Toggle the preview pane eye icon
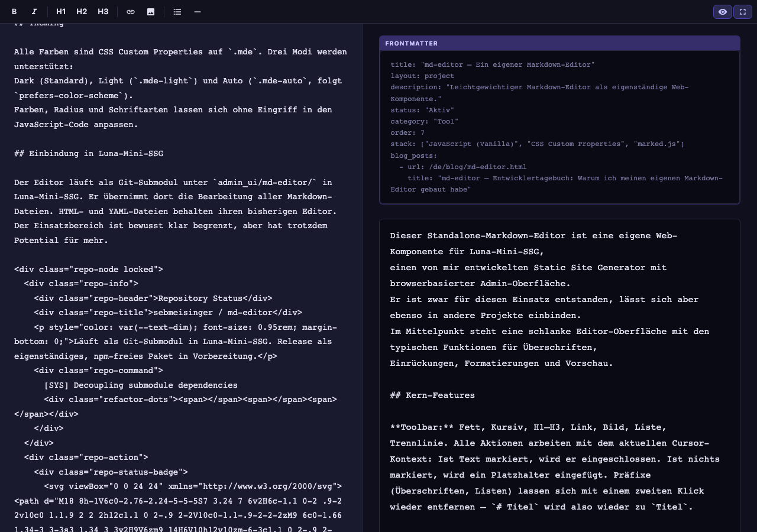Screen dimensions: 757x532 tap(723, 12)
